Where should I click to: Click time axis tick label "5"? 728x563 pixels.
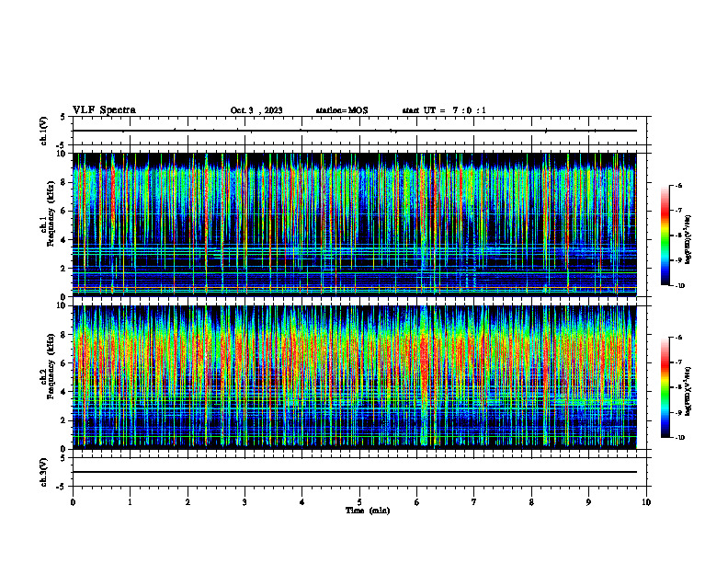tap(359, 502)
